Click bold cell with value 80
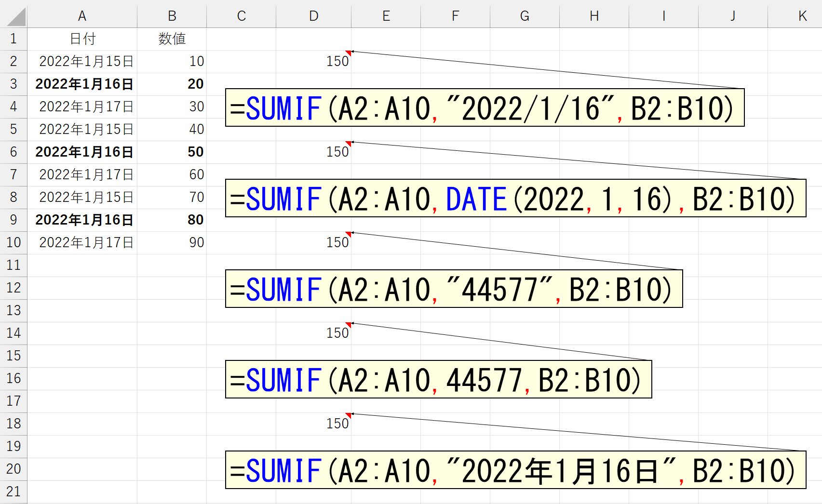Viewport: 822px width, 504px height. tap(172, 220)
